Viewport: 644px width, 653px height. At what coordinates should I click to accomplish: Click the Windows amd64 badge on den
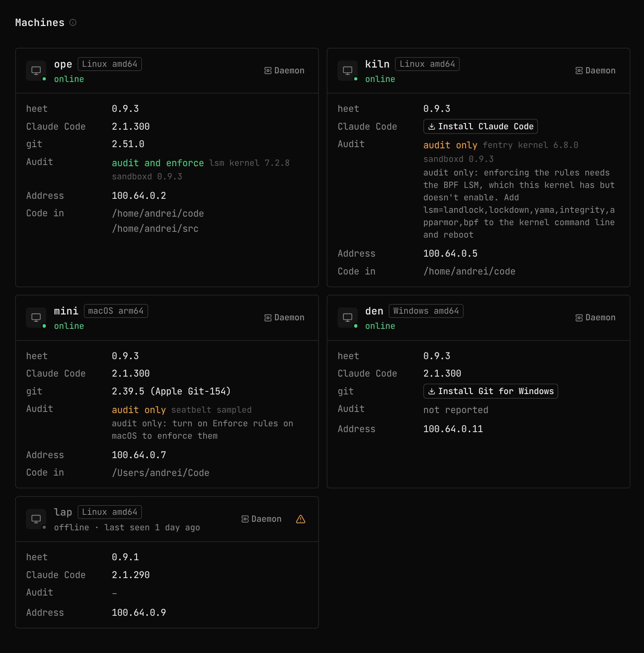426,311
